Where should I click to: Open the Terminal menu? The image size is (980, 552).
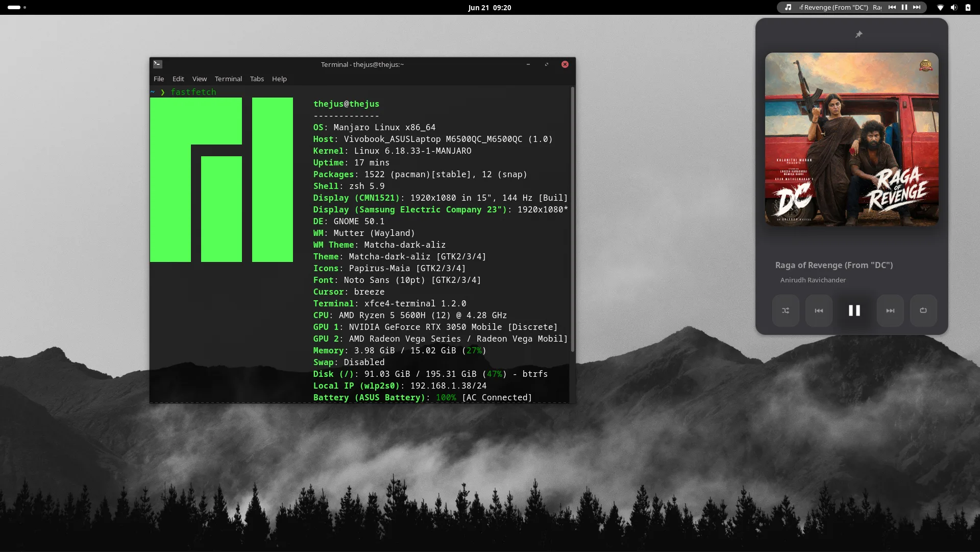click(x=228, y=79)
